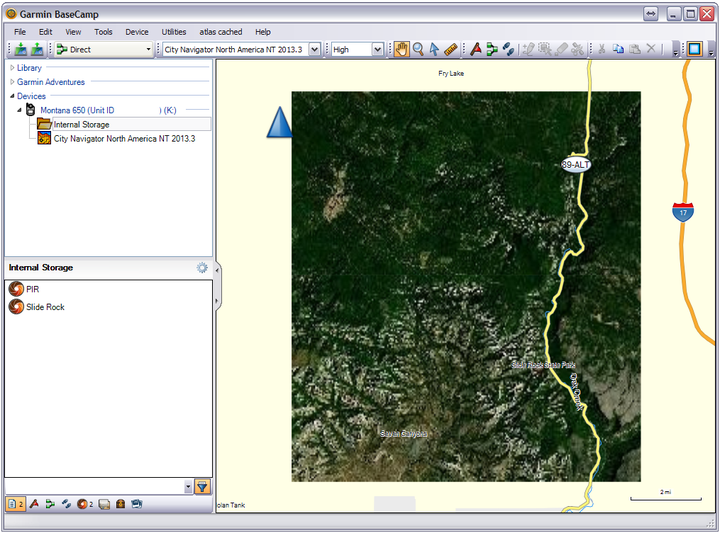Image resolution: width=720 pixels, height=533 pixels.
Task: Click the 89-ALT highway shield on map
Action: coord(576,165)
